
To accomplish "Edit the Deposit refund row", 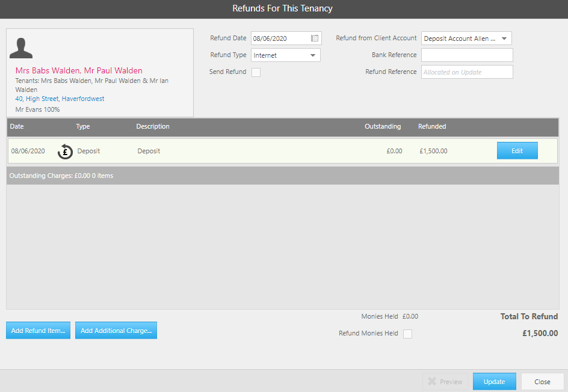I will click(517, 151).
